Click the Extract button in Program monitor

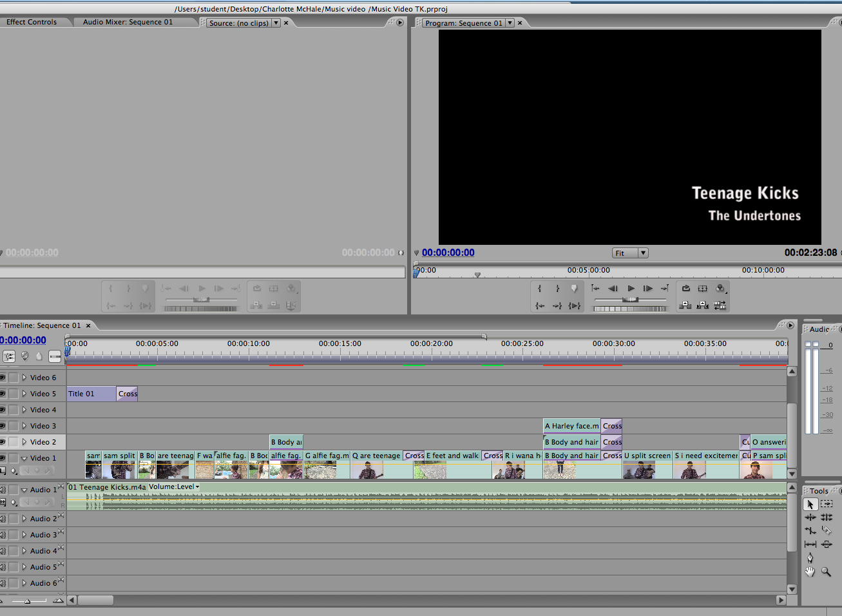tap(703, 305)
